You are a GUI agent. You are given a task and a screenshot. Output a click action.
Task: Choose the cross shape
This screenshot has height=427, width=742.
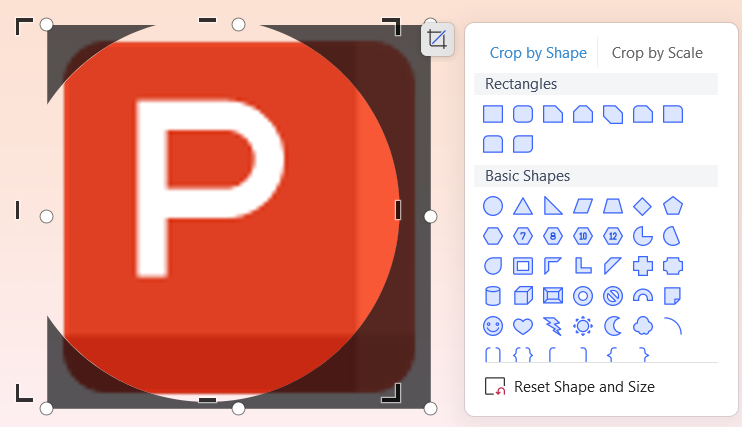[643, 266]
